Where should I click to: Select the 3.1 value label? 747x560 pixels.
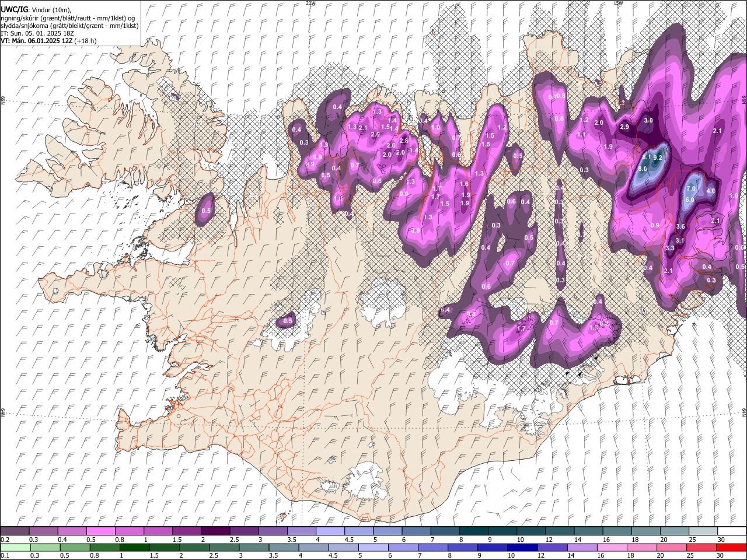point(679,240)
